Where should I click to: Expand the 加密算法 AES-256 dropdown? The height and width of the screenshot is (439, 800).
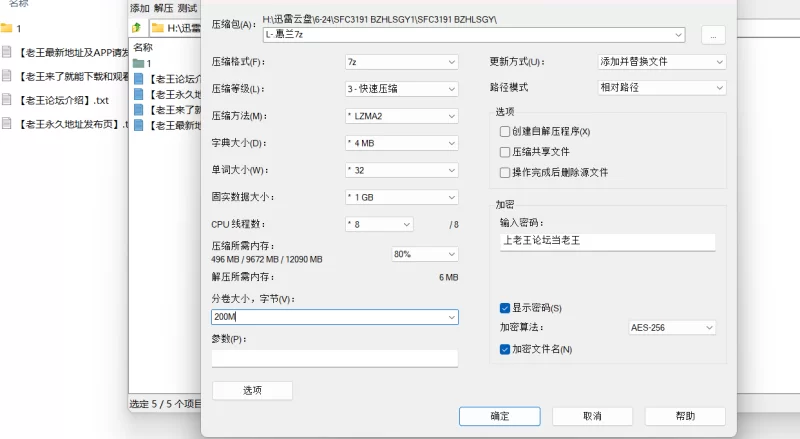pos(671,328)
